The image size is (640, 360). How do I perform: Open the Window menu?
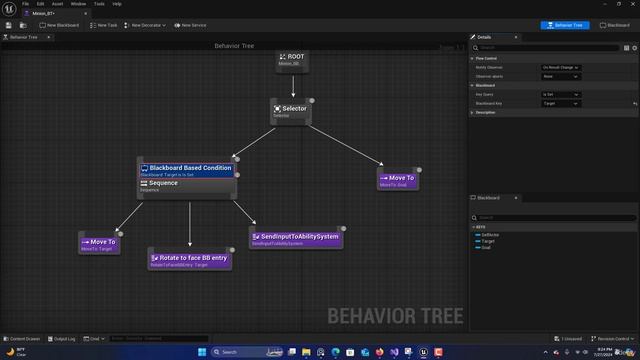pos(78,4)
